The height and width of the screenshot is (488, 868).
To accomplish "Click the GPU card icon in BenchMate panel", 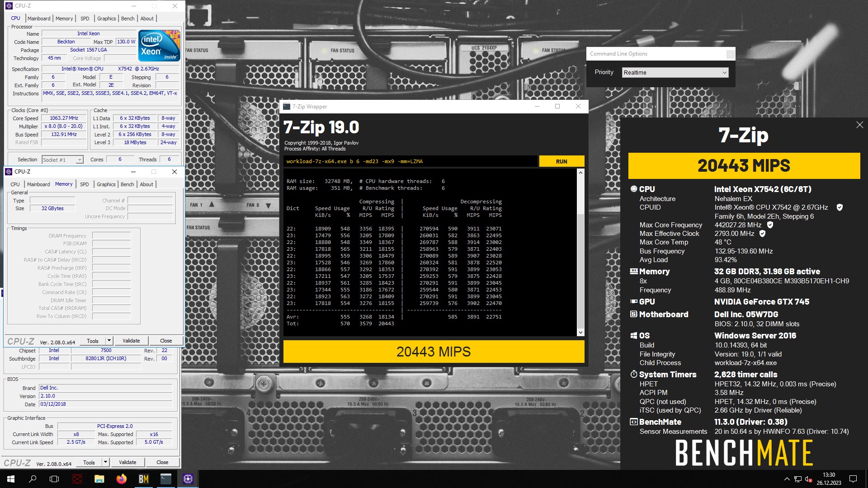I will [634, 301].
